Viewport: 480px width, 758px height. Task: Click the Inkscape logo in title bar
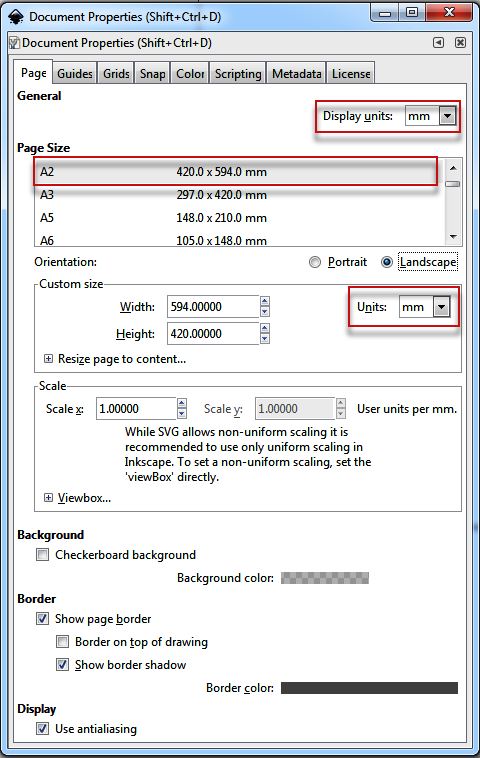click(16, 16)
